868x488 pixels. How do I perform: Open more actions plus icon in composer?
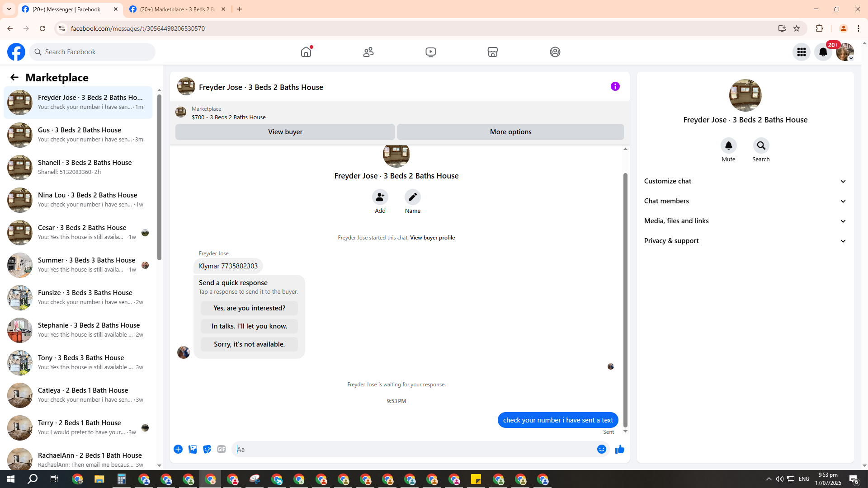pos(178,449)
